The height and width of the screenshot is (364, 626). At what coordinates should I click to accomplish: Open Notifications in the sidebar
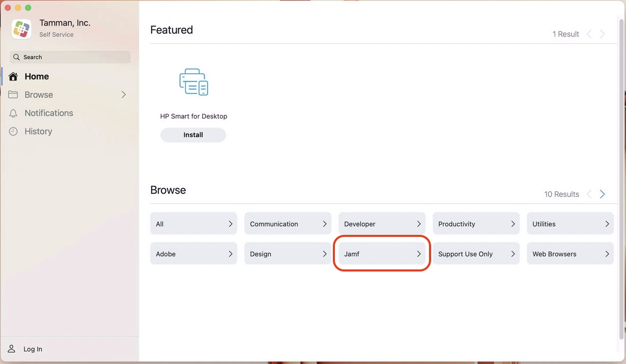(69, 113)
